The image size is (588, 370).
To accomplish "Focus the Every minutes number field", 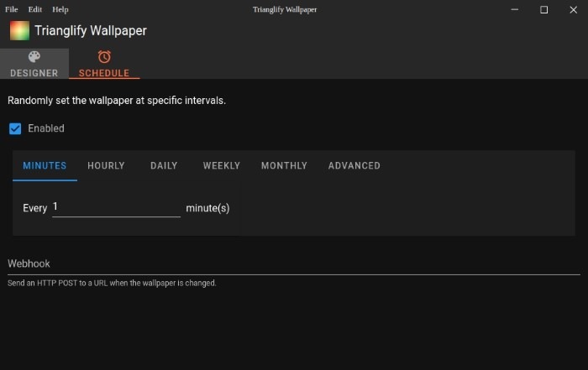I will (116, 207).
